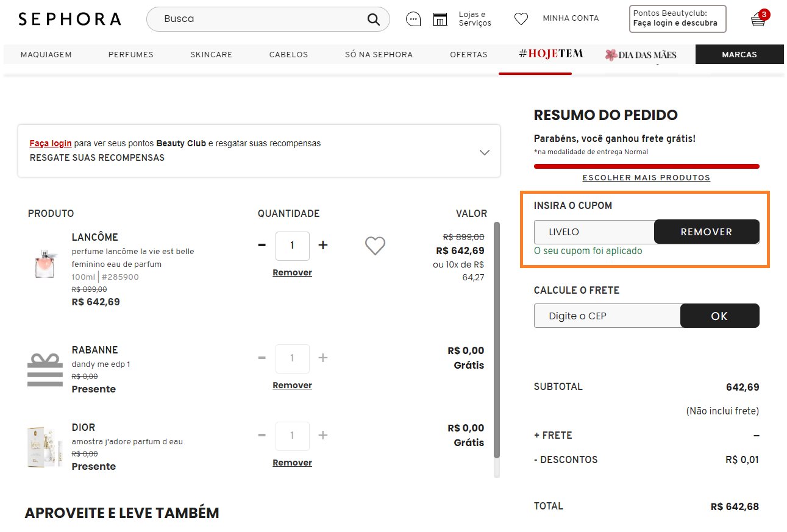Click the O seu cupom foi aplicado message

pos(588,250)
